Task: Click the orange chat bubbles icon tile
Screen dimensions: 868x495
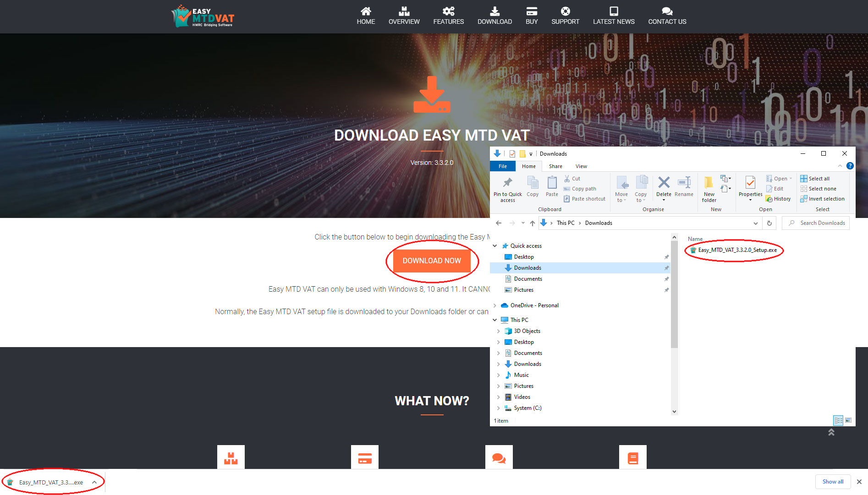Action: (499, 457)
